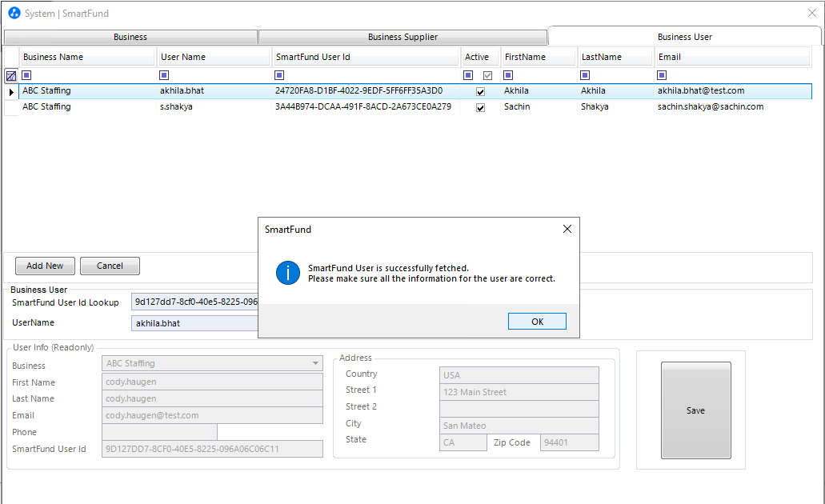Focus the UserName field containing akhila.bhat
825x504 pixels.
(194, 323)
